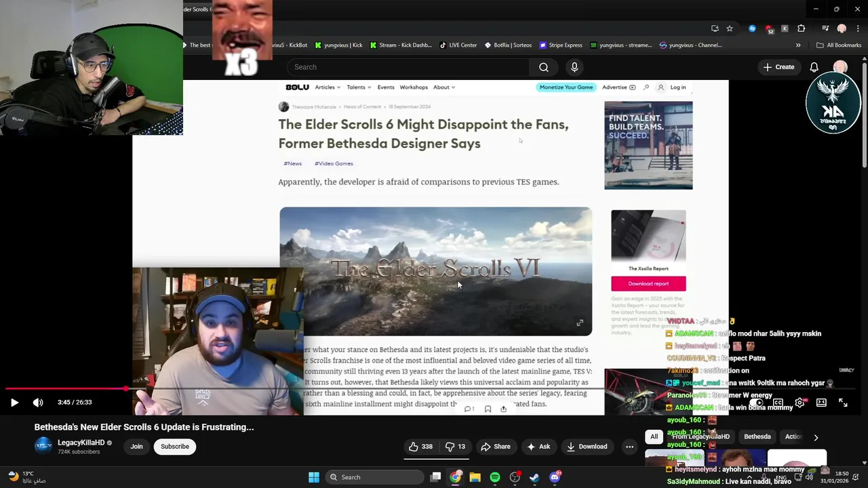Open the LegacyKillaHD channel name link

click(x=81, y=443)
